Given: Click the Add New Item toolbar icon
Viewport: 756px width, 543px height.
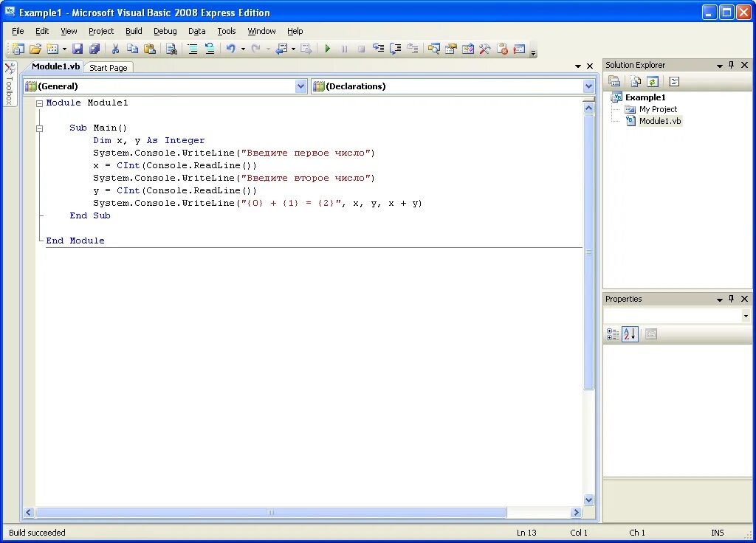Looking at the screenshot, I should pos(52,49).
